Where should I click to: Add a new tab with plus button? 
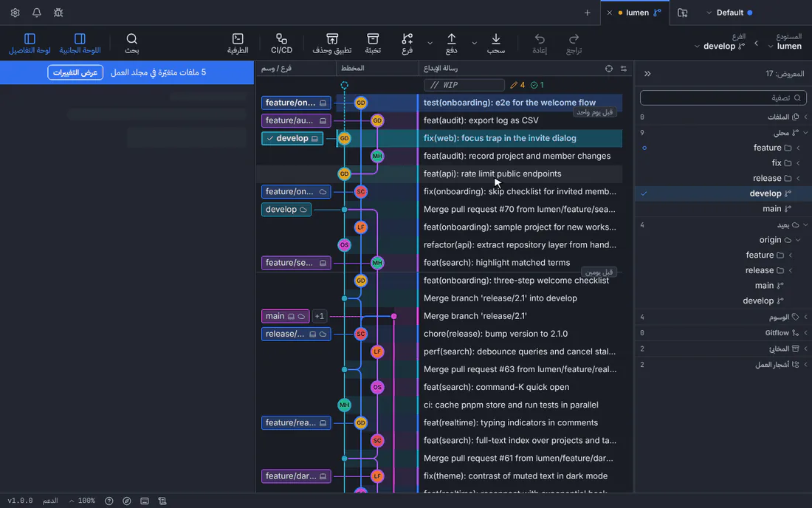click(588, 13)
